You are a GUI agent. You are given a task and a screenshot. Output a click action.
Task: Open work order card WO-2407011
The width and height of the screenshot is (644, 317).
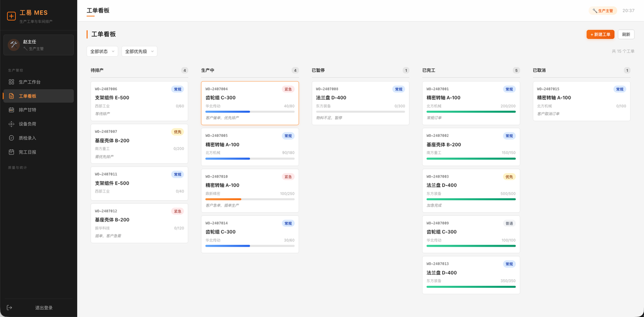click(x=139, y=183)
